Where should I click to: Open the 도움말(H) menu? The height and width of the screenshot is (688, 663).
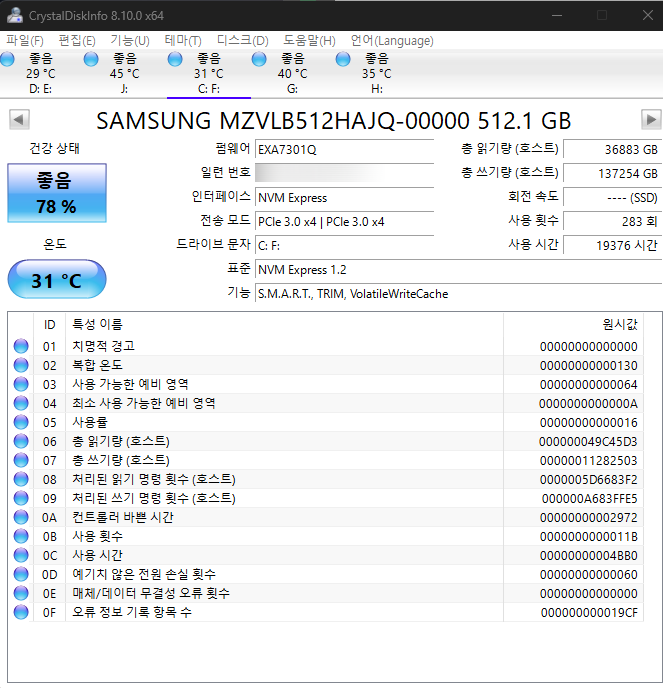pyautogui.click(x=309, y=41)
